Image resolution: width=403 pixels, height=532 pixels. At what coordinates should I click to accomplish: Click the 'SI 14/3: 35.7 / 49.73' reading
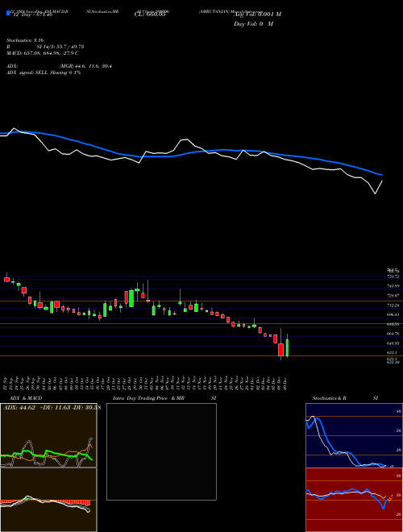click(60, 47)
